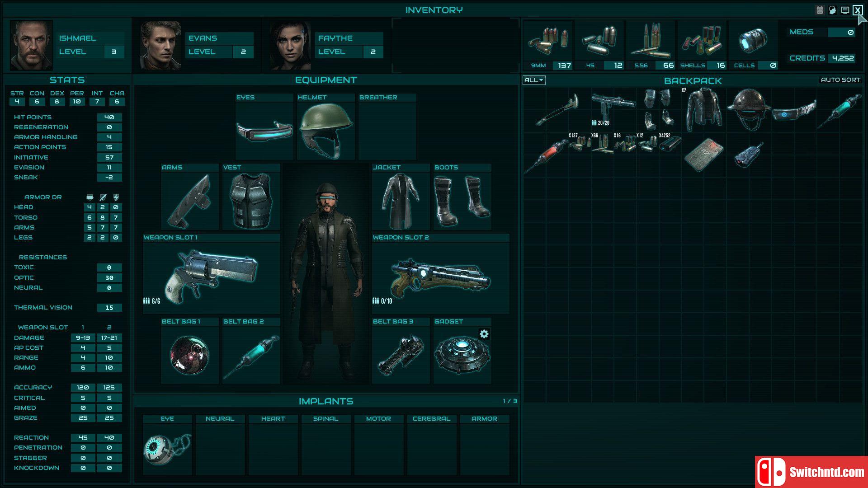The width and height of the screenshot is (868, 488).
Task: Click the PER attribute value 10
Action: 77,102
